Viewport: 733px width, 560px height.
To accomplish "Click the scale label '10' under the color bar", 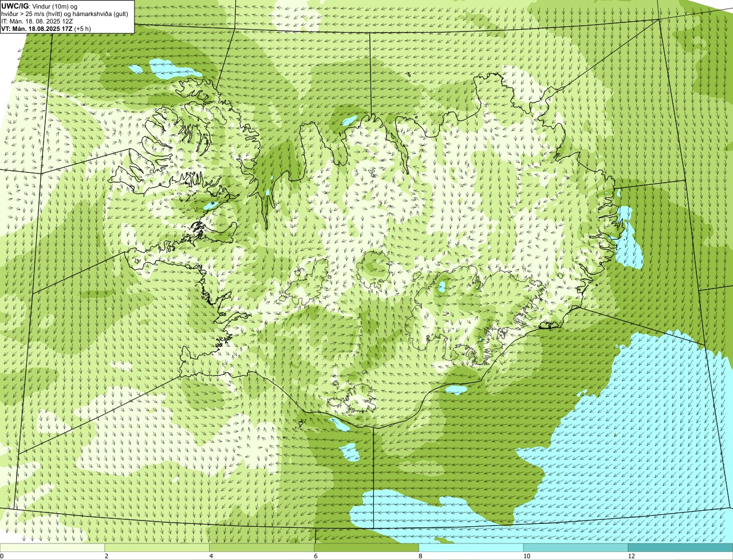I will click(x=526, y=556).
